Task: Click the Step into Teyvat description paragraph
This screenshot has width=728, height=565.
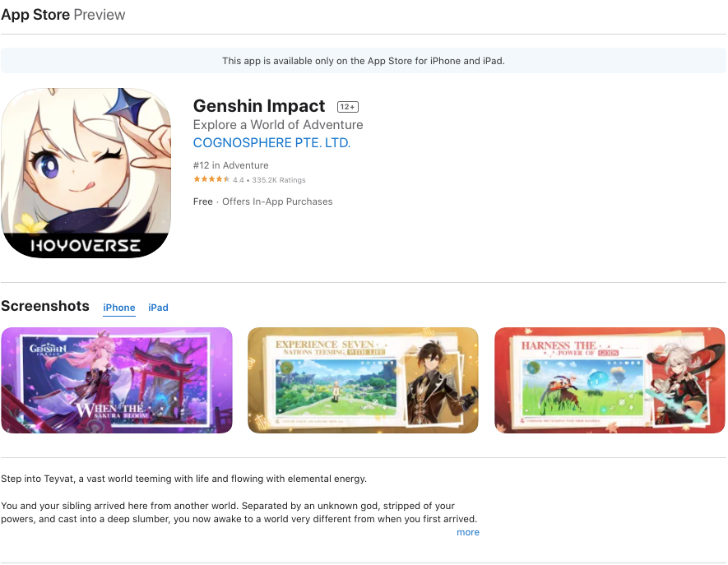Action: (184, 479)
